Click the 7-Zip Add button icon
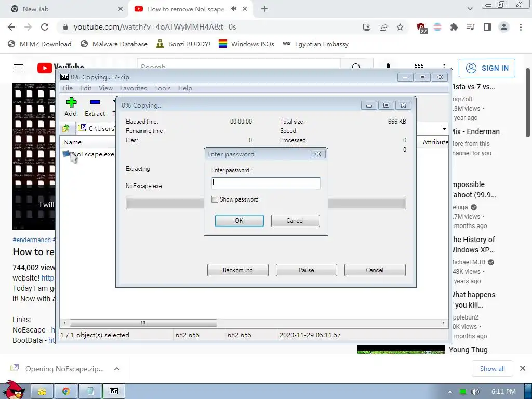Viewport: 532px width, 399px height. click(x=71, y=102)
